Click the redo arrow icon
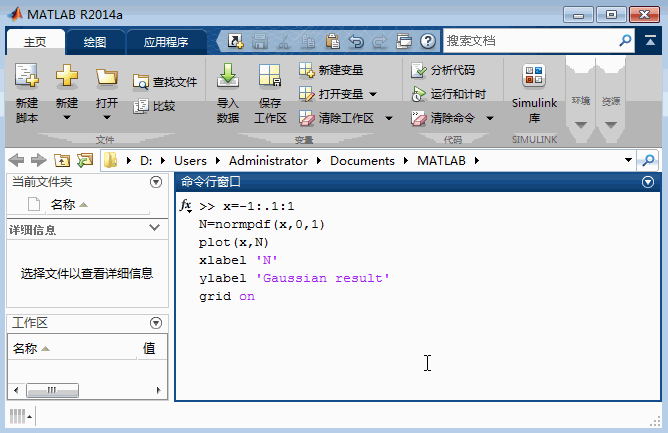 (x=380, y=42)
